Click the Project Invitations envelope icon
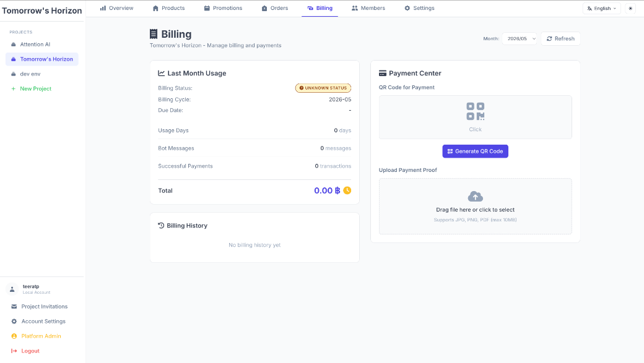644x363 pixels. coord(14,306)
